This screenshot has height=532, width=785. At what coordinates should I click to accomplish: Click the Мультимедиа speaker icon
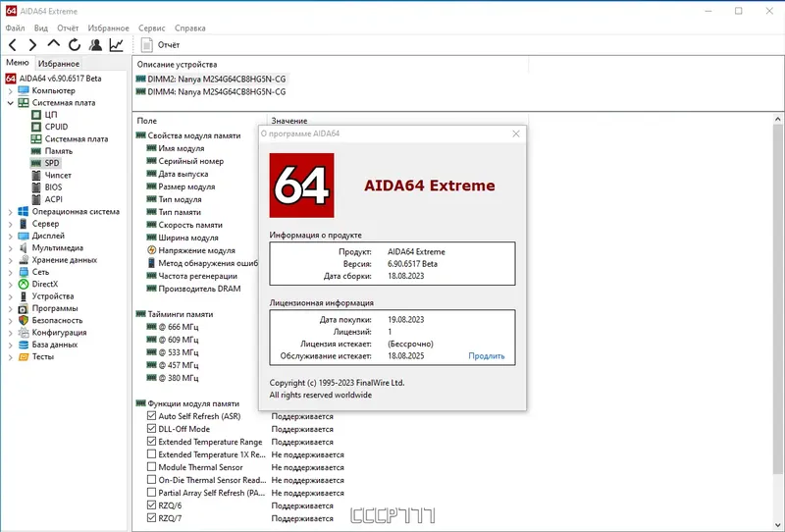[23, 248]
